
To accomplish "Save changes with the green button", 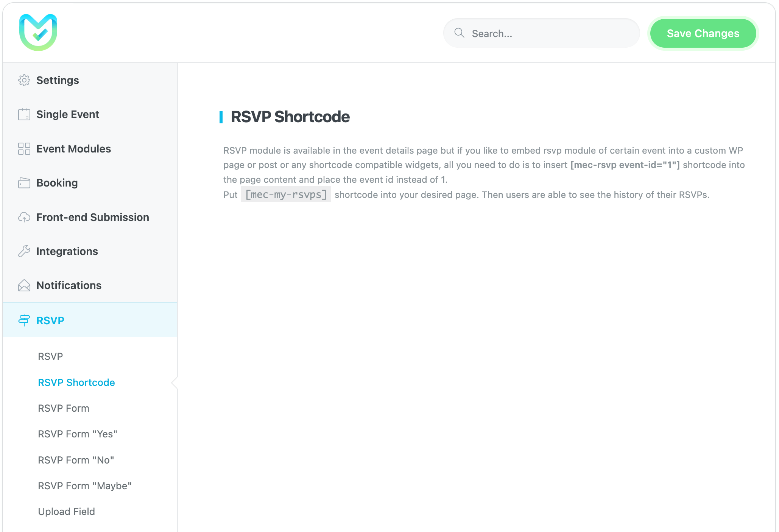I will pyautogui.click(x=703, y=33).
